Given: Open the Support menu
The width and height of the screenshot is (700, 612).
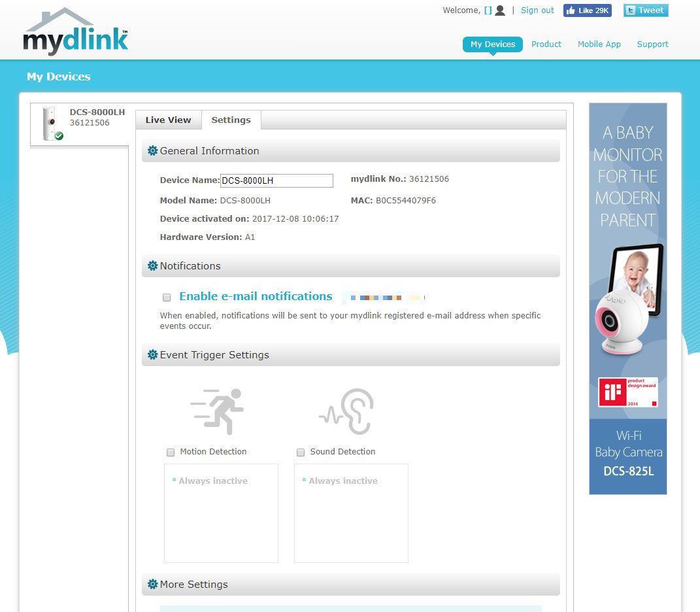Looking at the screenshot, I should click(652, 44).
